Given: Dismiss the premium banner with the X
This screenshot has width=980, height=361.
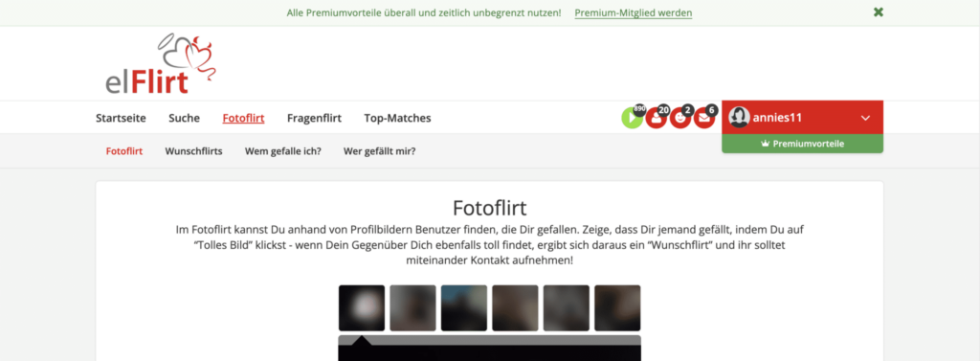Looking at the screenshot, I should coord(879,11).
